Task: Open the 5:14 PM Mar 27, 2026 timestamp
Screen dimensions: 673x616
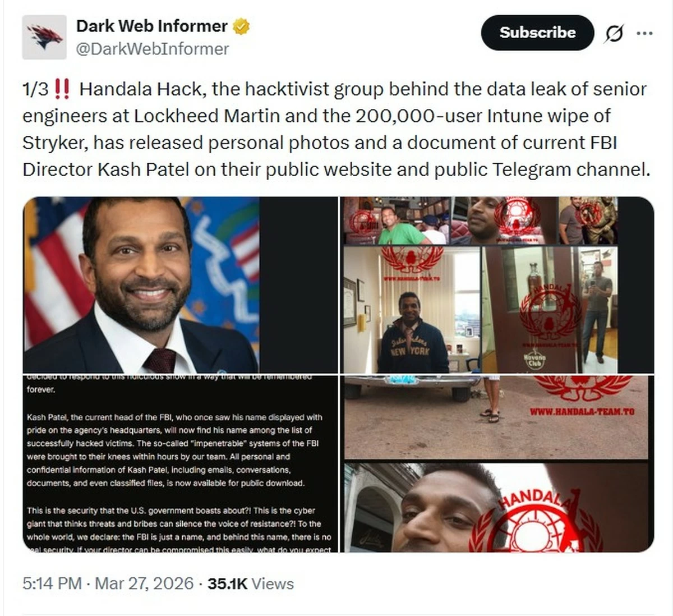Action: coord(108,583)
